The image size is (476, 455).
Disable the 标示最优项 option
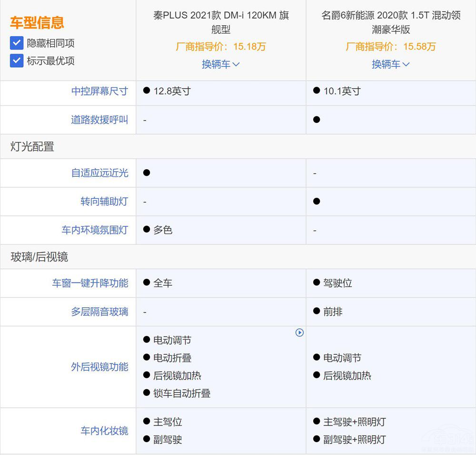tap(16, 61)
